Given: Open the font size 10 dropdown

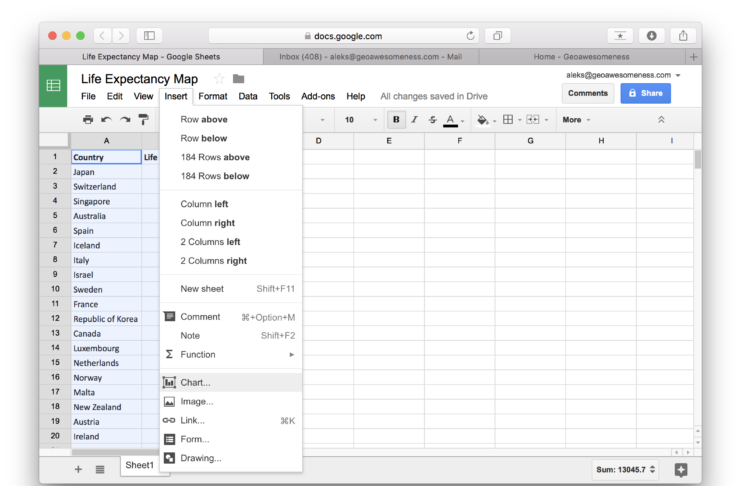Looking at the screenshot, I should click(x=360, y=120).
